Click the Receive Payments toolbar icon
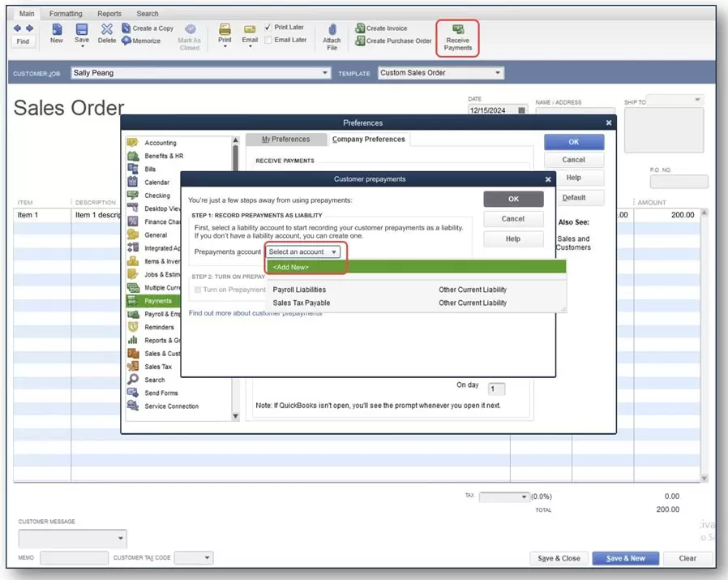 (457, 31)
